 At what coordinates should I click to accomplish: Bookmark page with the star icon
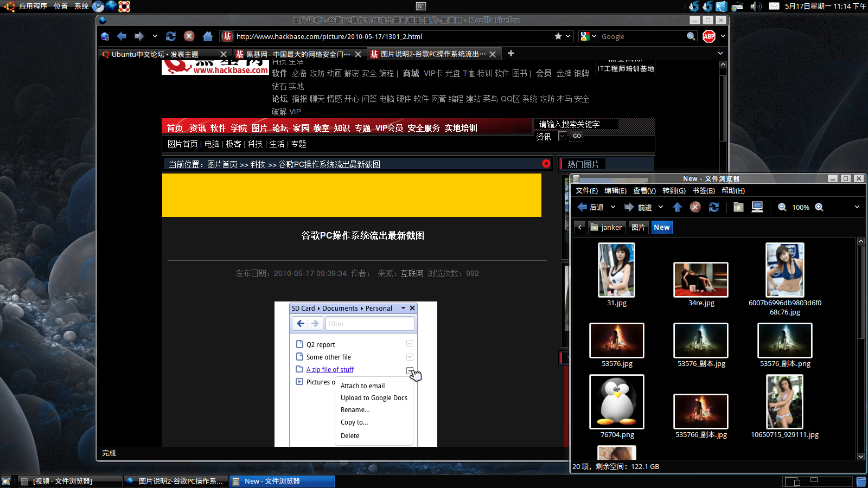click(558, 36)
